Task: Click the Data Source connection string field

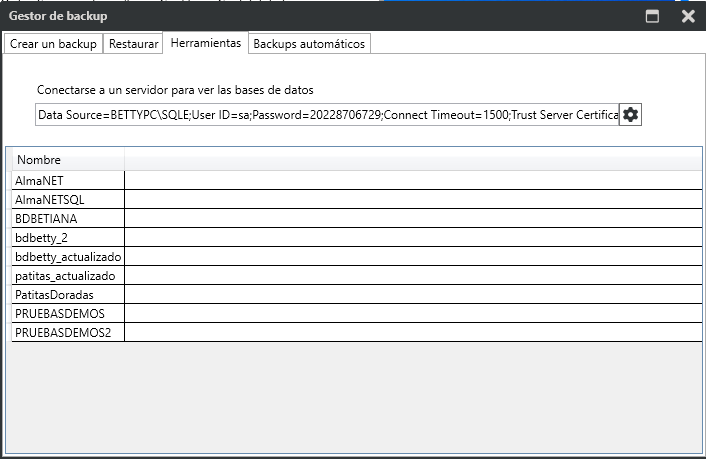Action: 326,115
